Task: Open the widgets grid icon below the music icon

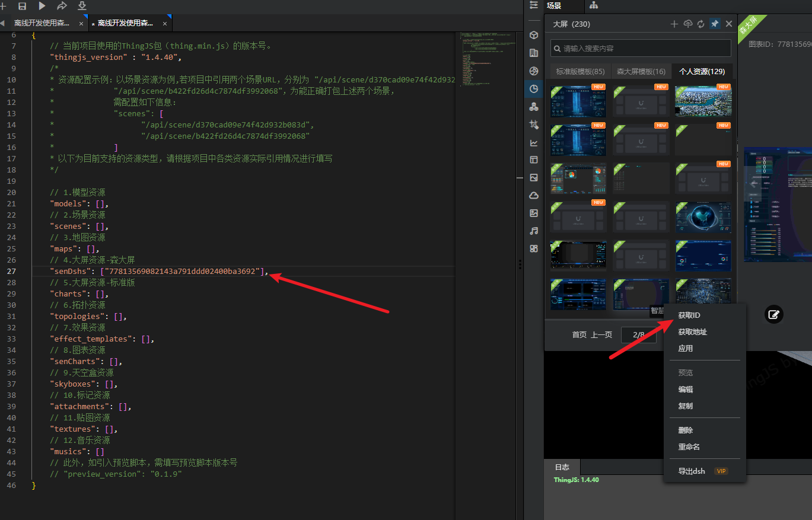Action: (534, 248)
